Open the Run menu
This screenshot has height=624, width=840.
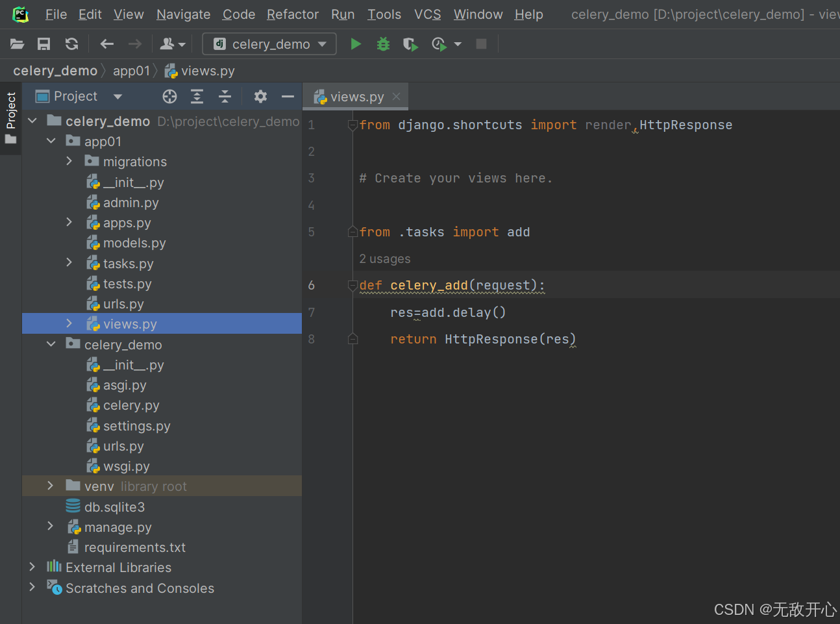(343, 14)
